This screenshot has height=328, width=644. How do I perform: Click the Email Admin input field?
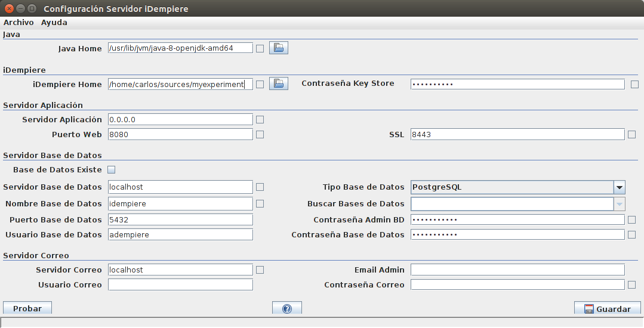[x=517, y=270]
